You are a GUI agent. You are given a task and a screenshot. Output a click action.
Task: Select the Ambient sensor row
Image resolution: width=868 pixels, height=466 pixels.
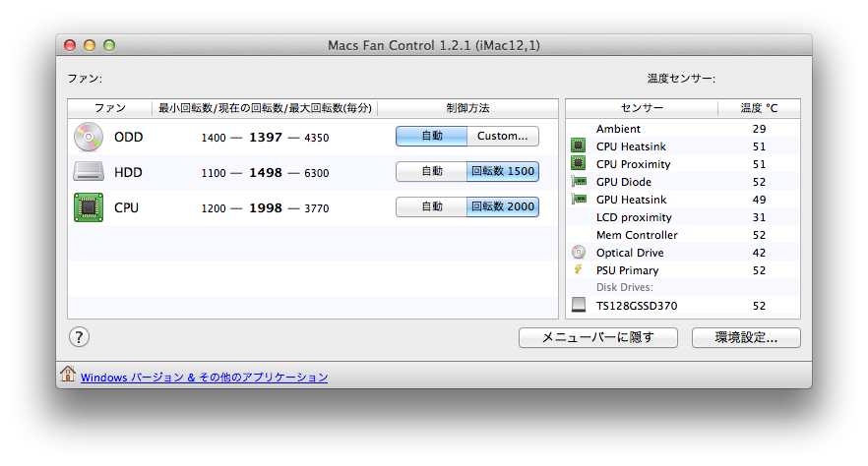tap(683, 129)
